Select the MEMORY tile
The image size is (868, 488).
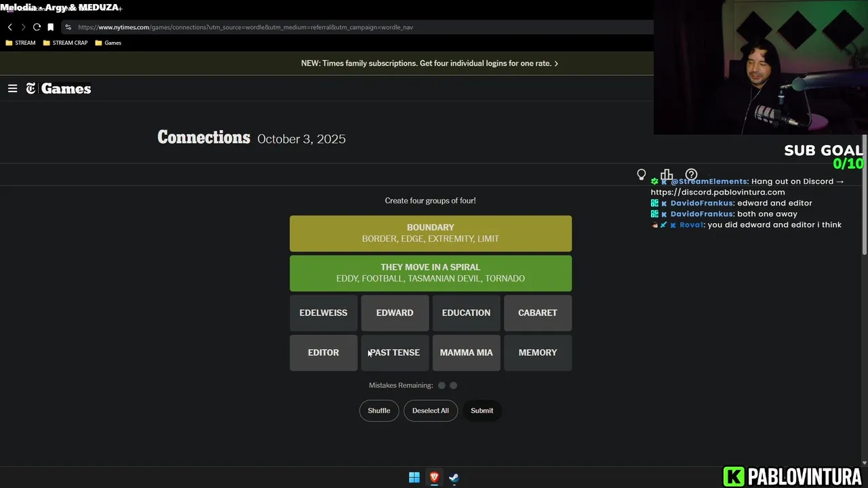(538, 352)
